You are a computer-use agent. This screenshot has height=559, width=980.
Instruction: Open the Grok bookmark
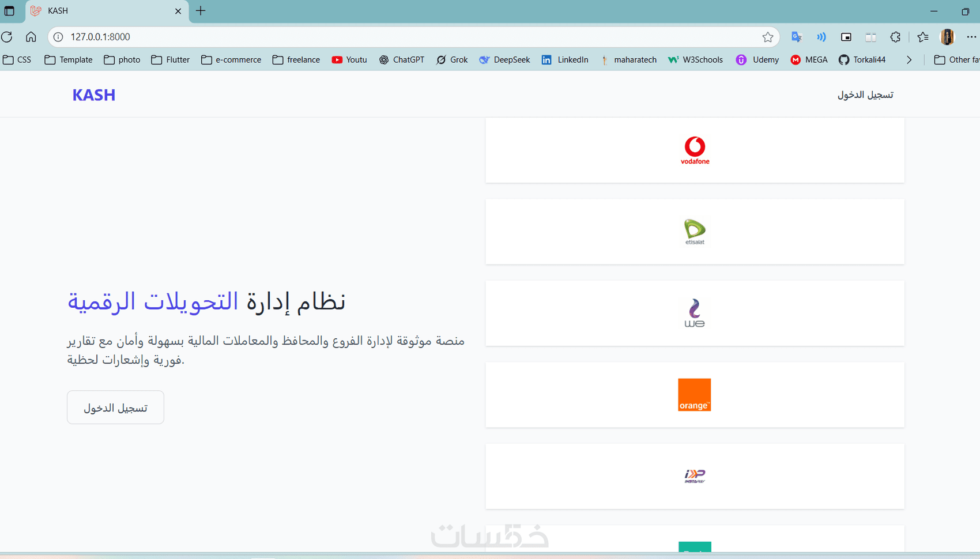pos(452,60)
